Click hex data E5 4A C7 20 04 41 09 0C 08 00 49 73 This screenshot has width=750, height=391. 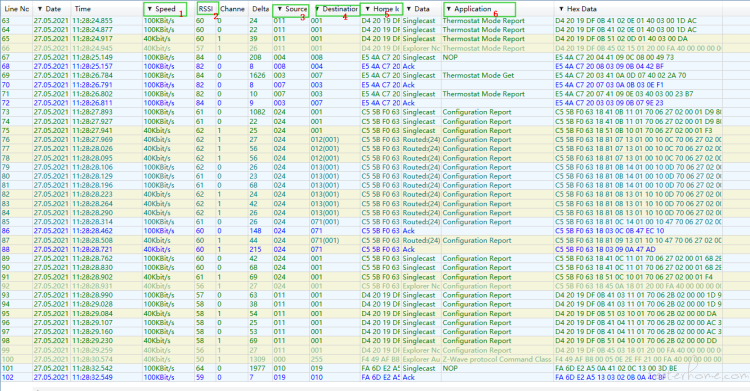click(615, 57)
